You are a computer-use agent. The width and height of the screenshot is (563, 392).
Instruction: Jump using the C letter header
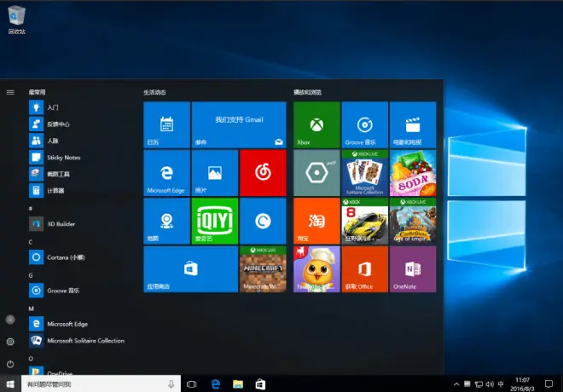[31, 242]
